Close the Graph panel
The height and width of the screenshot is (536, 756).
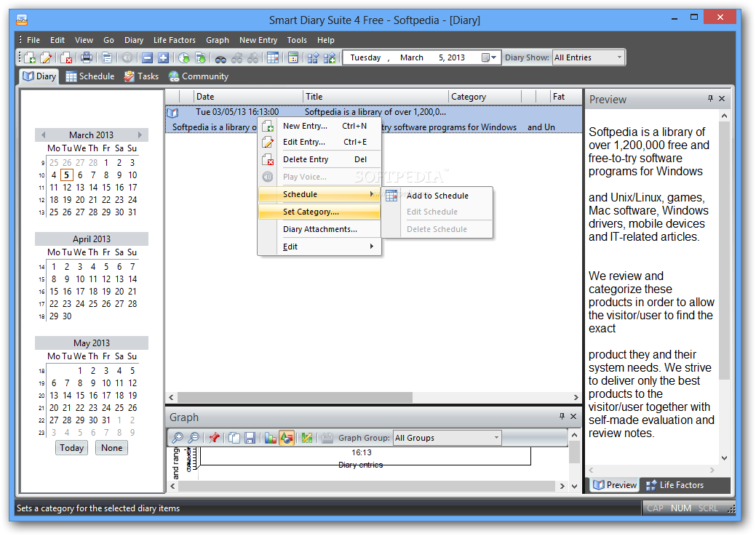pos(573,416)
